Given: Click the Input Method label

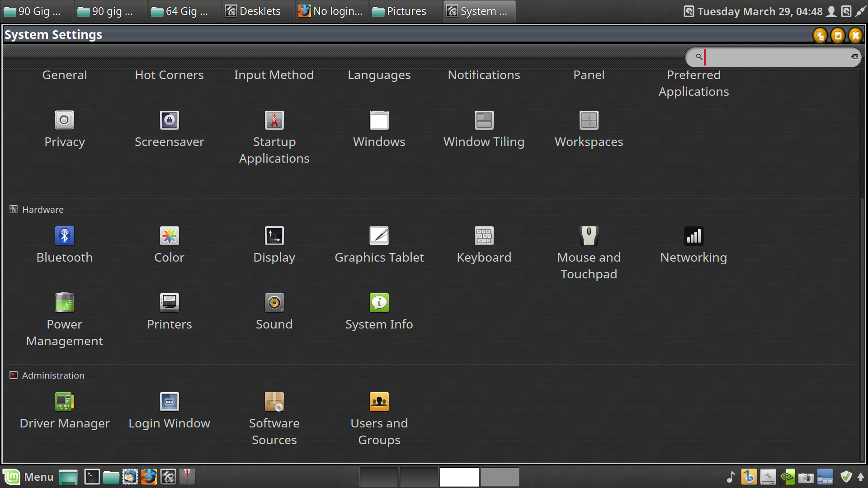Looking at the screenshot, I should pyautogui.click(x=274, y=75).
